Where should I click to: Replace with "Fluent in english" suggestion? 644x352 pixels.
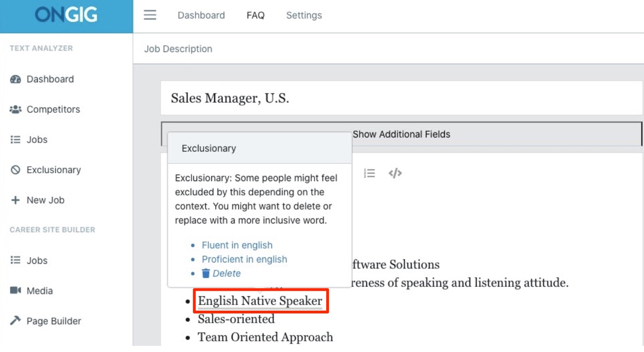tap(237, 245)
